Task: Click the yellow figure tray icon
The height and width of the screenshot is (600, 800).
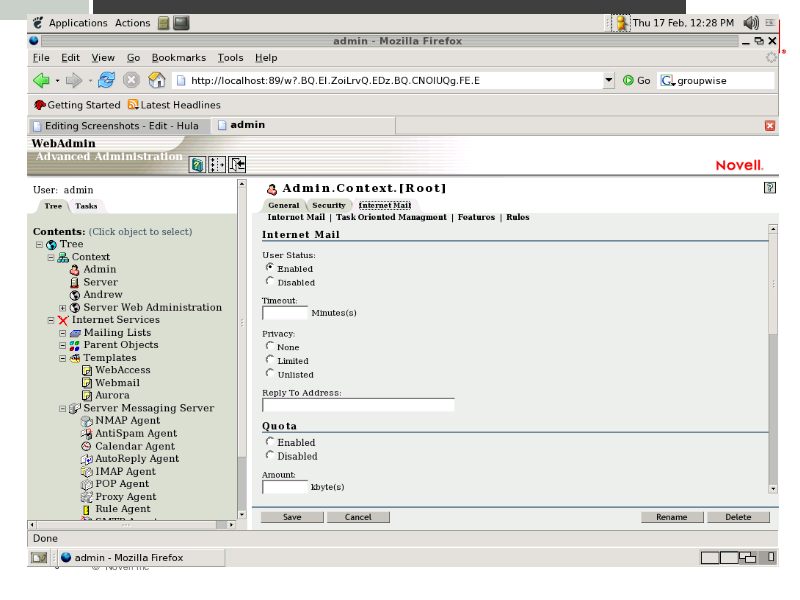Action: pos(621,23)
